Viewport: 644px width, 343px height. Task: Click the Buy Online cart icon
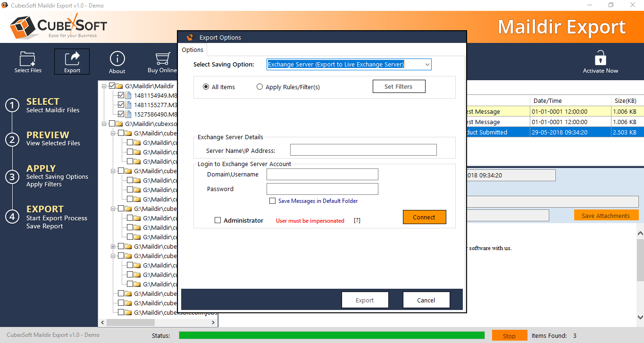coord(162,59)
